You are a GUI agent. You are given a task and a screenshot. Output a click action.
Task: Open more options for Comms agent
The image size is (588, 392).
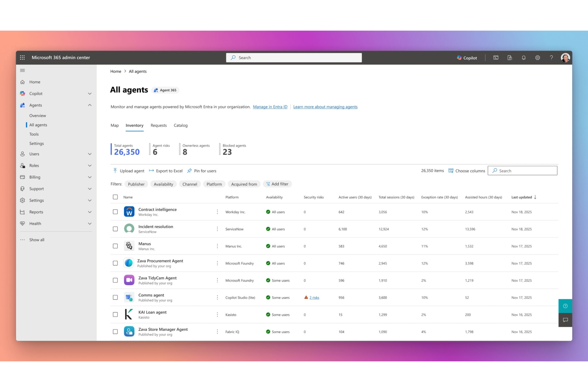[217, 297]
